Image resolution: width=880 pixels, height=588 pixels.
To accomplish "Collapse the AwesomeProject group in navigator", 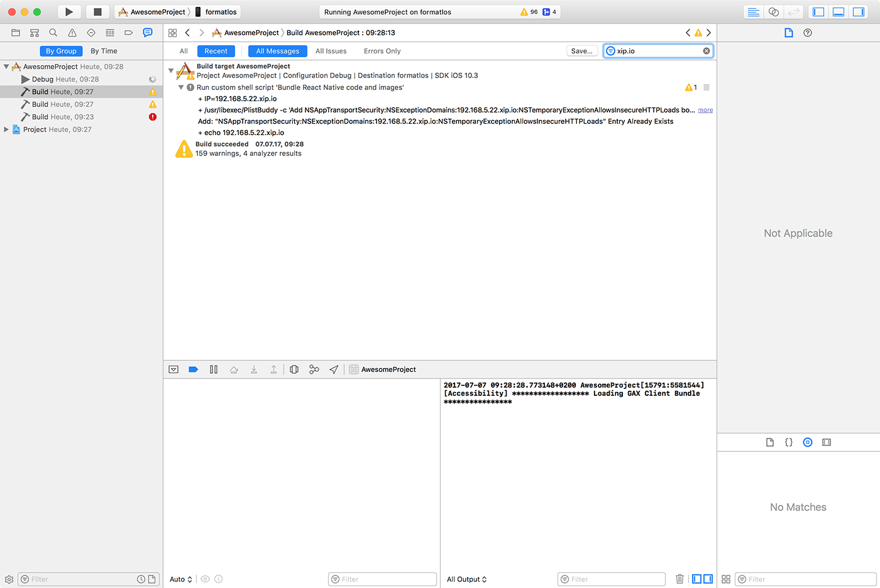I will point(6,67).
